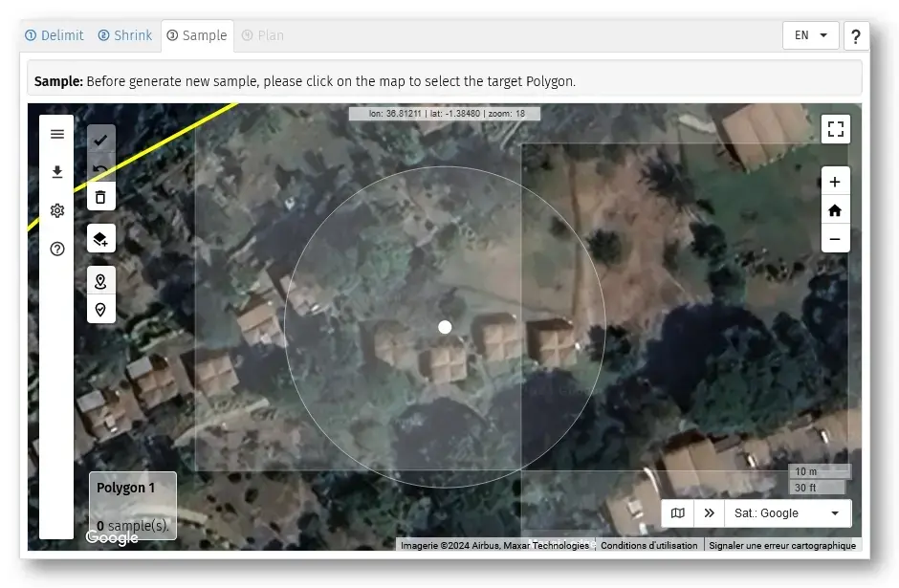Zoom in with the plus button
The image size is (899, 588).
point(835,182)
